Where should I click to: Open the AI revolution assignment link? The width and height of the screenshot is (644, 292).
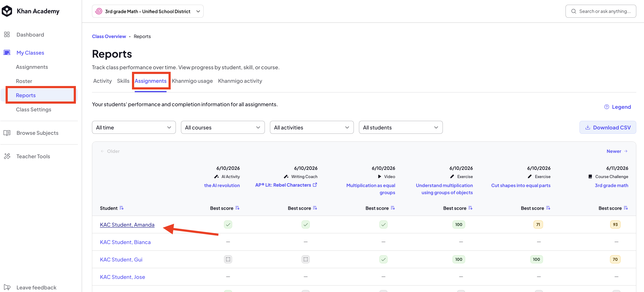click(222, 186)
